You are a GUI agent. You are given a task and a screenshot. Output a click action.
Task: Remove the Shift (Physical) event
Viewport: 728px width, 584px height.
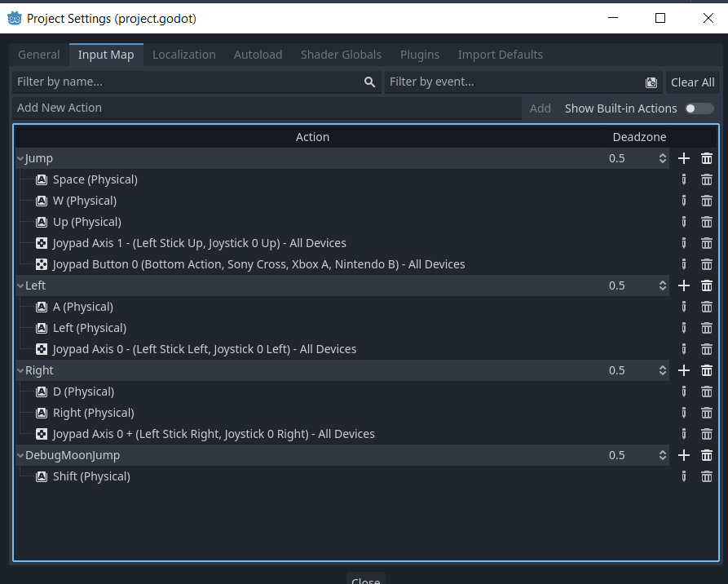(707, 476)
